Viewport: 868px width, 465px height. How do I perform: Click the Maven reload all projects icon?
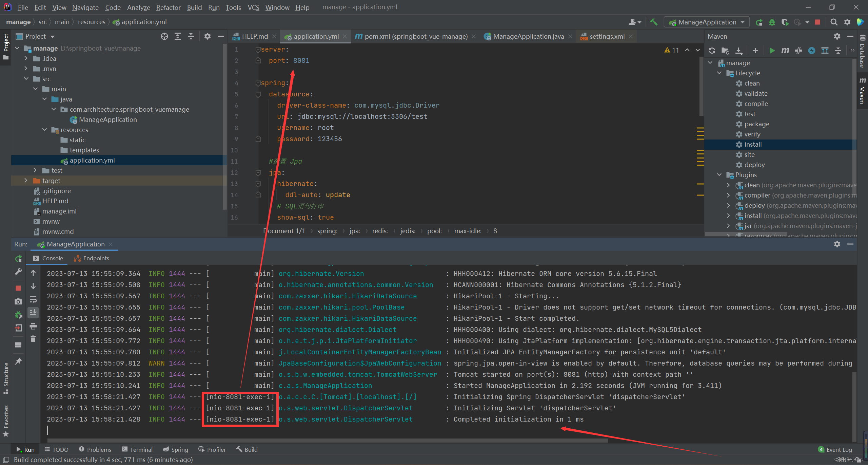click(712, 51)
